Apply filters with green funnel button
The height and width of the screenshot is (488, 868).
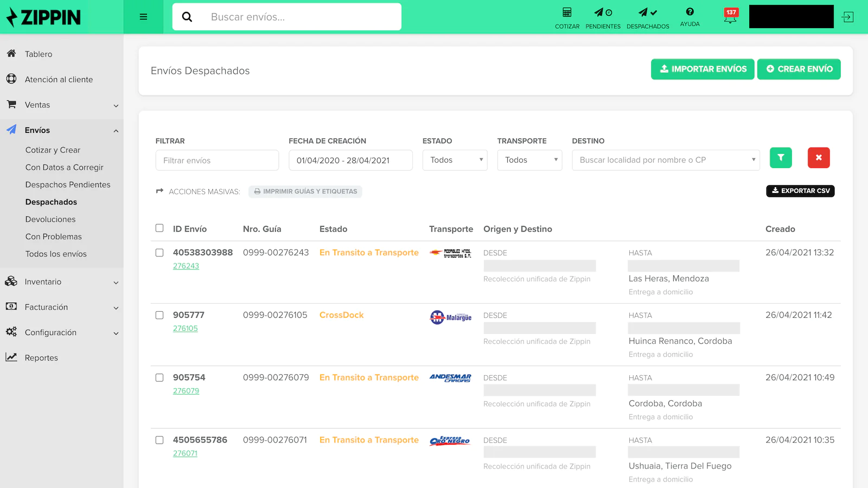point(781,158)
